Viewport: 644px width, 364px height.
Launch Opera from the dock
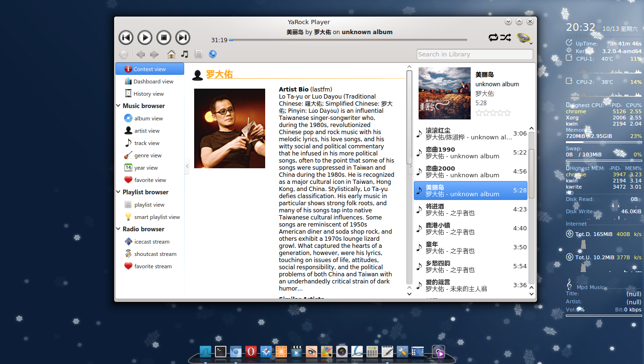click(251, 351)
